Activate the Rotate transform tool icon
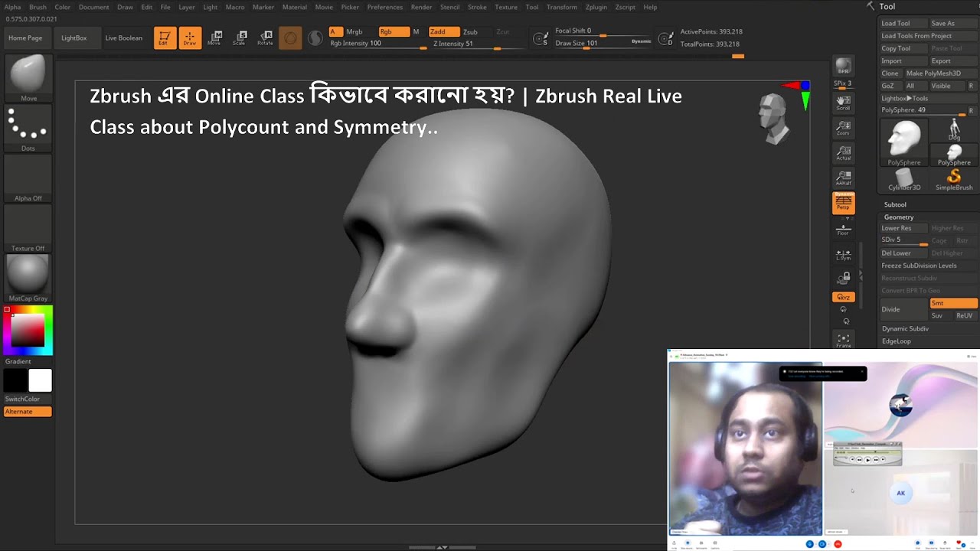This screenshot has height=551, width=980. [265, 37]
